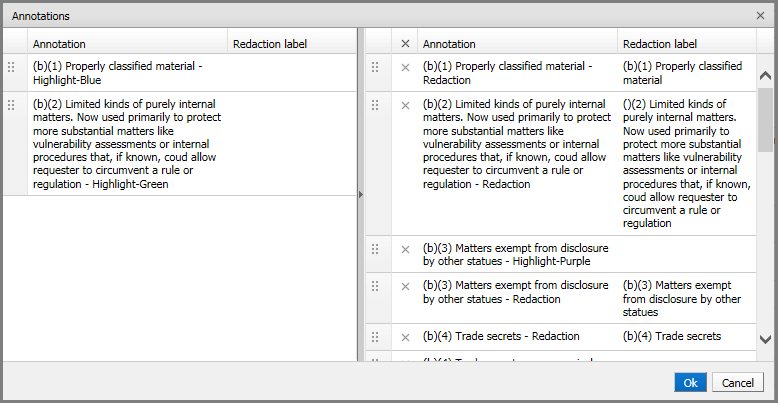Collapse panel using the splitter arrow
Viewport: 778px width, 403px height.
coord(361,195)
